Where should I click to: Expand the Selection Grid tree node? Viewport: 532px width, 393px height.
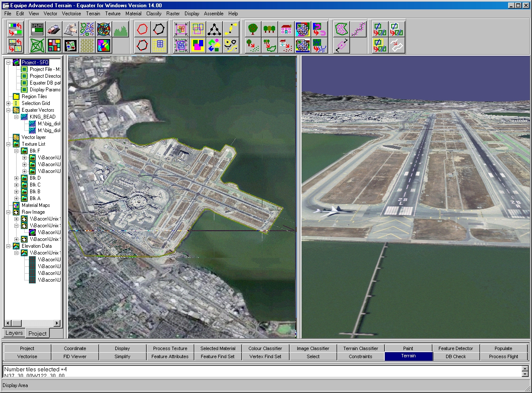tap(9, 103)
